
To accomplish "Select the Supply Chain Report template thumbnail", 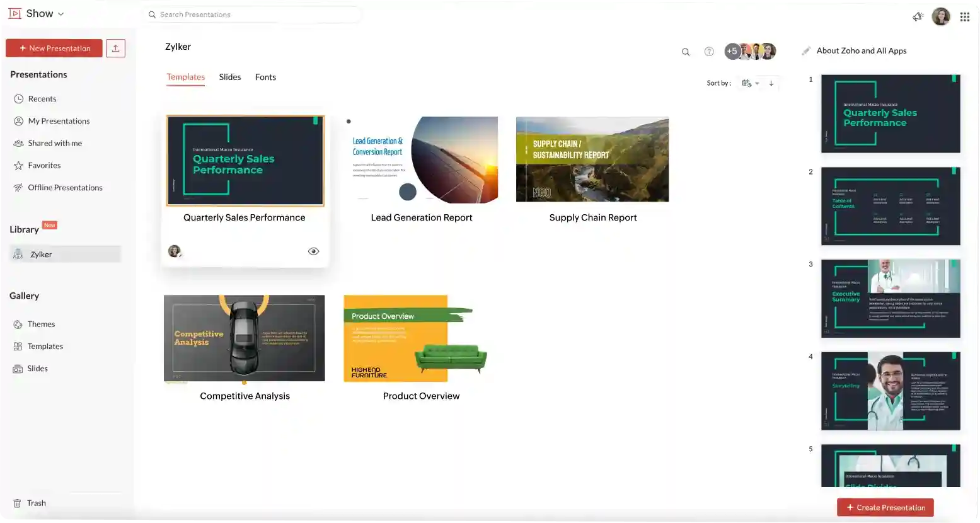I will 592,159.
